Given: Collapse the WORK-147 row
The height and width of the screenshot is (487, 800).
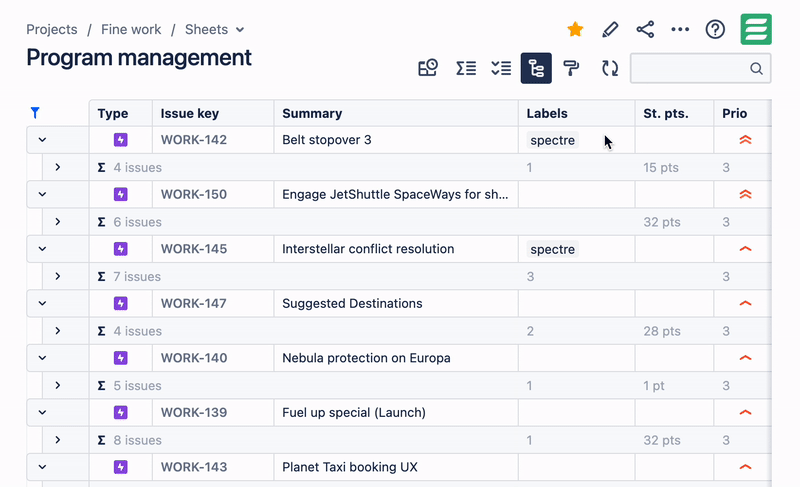Looking at the screenshot, I should click(x=42, y=303).
